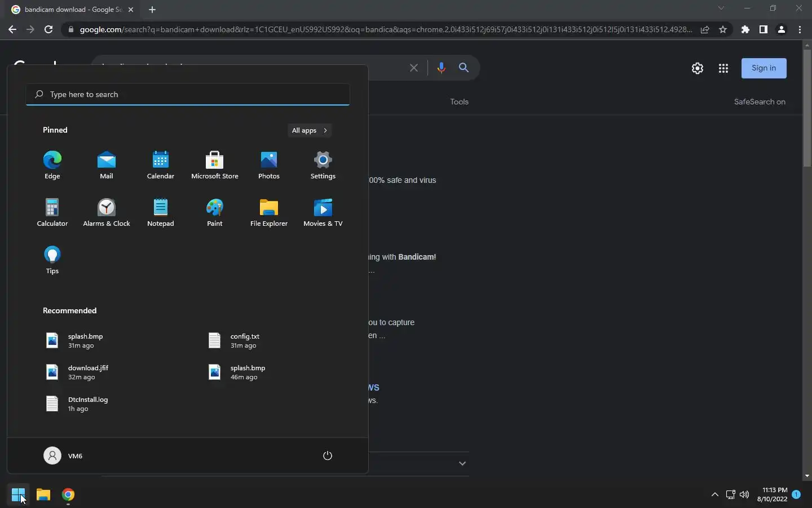
Task: Click SafeSearch on link
Action: pyautogui.click(x=760, y=102)
